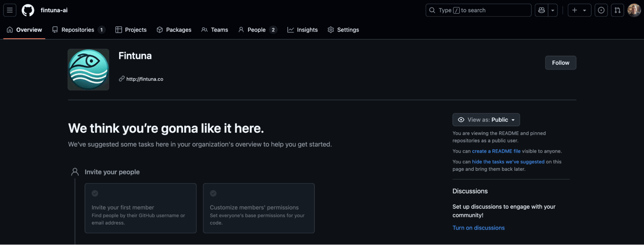Click the magnifier icon in the search box
Viewport: 644px width, 245px height.
pos(432,10)
